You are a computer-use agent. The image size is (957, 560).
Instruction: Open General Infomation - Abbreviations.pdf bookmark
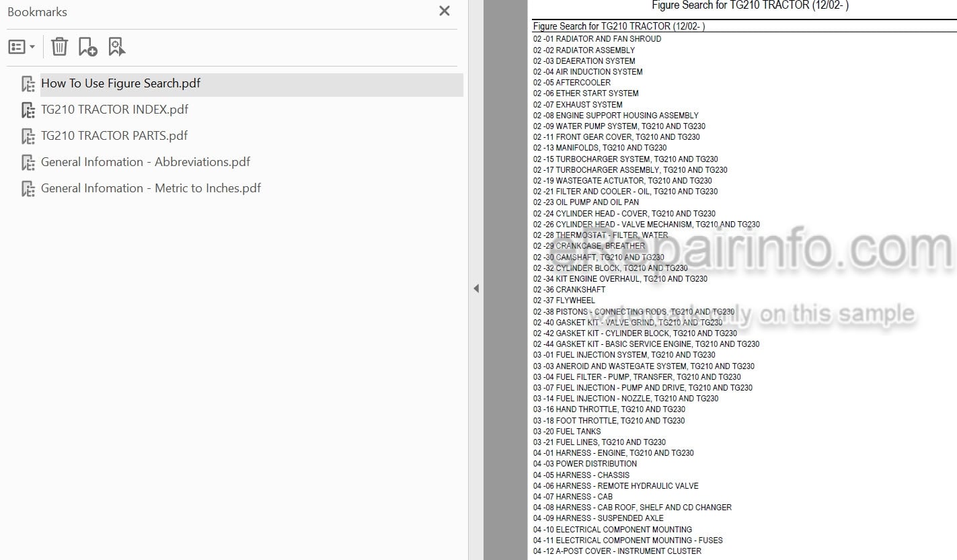tap(145, 162)
